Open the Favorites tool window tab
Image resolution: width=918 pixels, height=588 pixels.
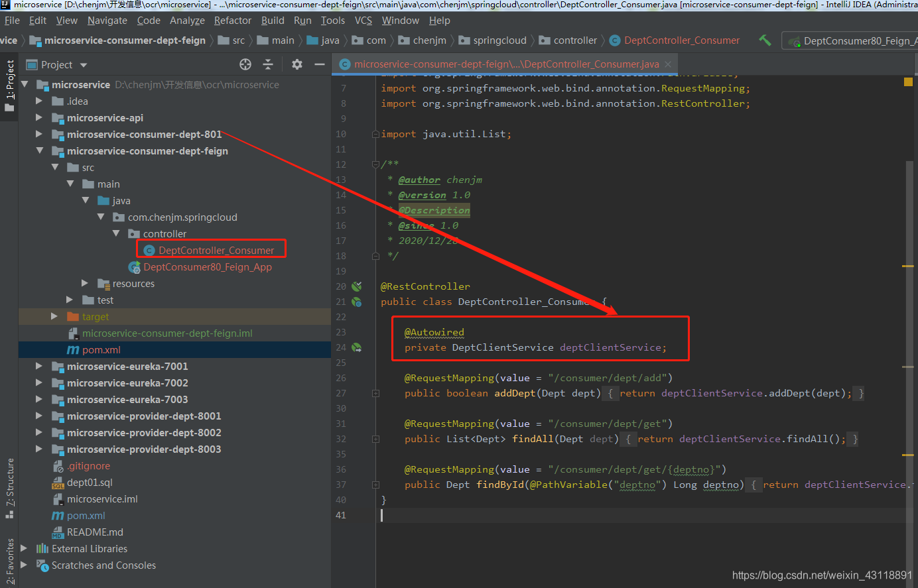pos(10,561)
